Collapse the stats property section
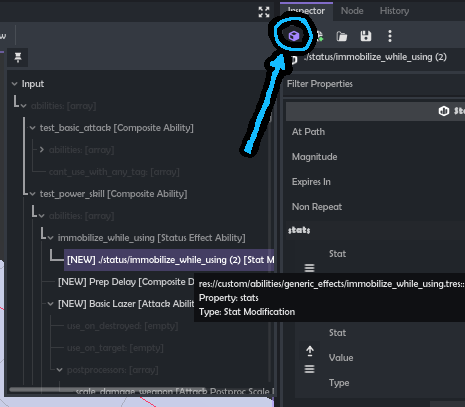 (299, 230)
